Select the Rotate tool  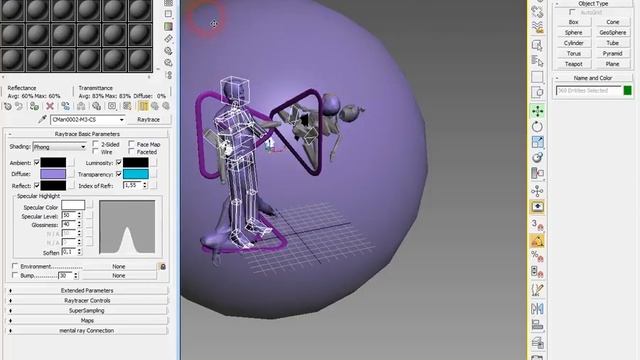pyautogui.click(x=537, y=127)
